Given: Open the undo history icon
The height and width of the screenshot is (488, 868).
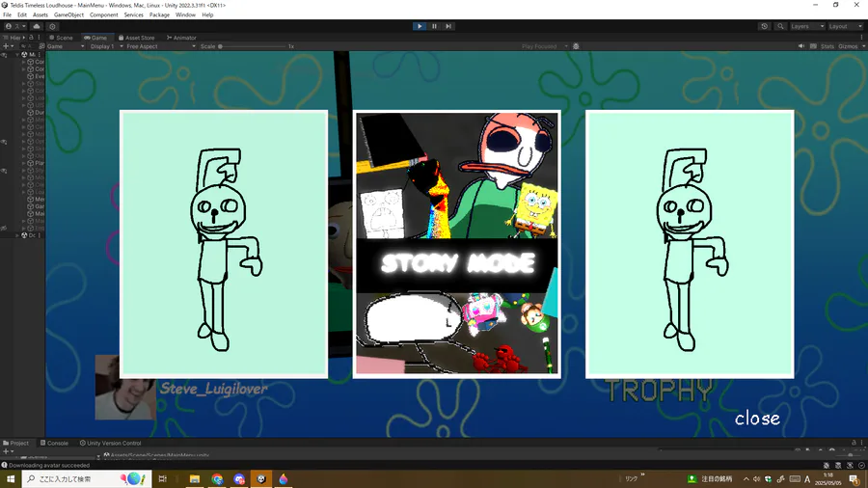Looking at the screenshot, I should (x=765, y=26).
